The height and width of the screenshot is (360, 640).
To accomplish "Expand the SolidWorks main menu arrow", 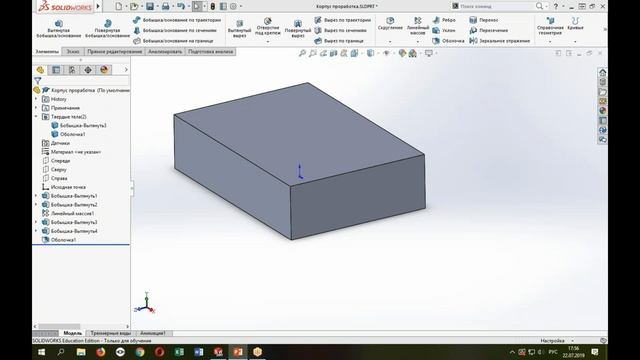I will (x=98, y=6).
